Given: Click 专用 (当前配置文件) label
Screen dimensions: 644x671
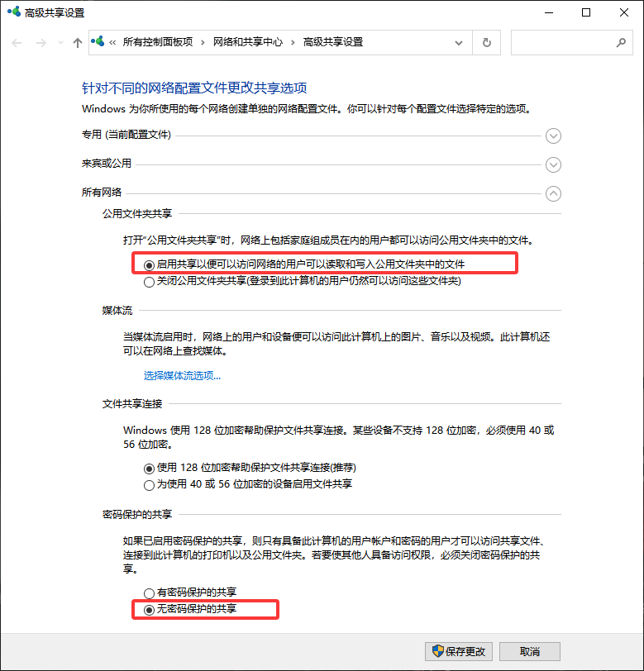Looking at the screenshot, I should [126, 135].
